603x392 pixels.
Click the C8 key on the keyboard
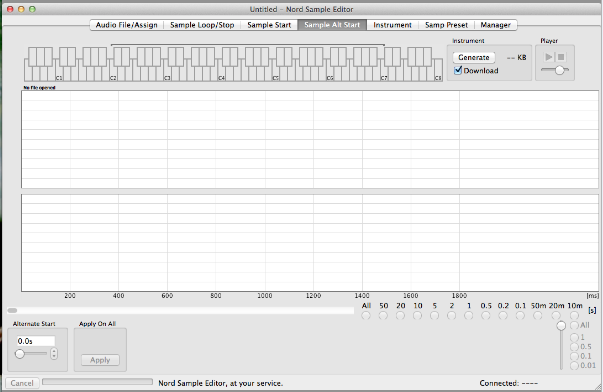[438, 70]
